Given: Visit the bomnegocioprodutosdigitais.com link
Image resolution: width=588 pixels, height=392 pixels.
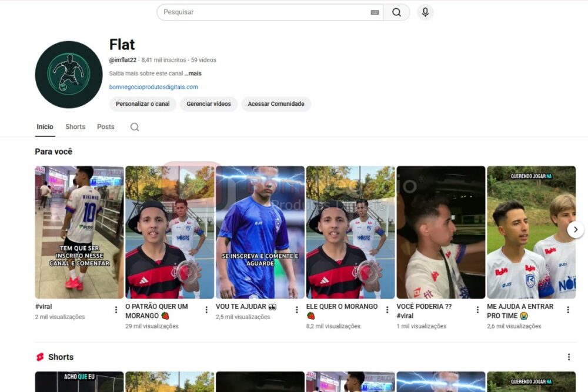Looking at the screenshot, I should (153, 86).
